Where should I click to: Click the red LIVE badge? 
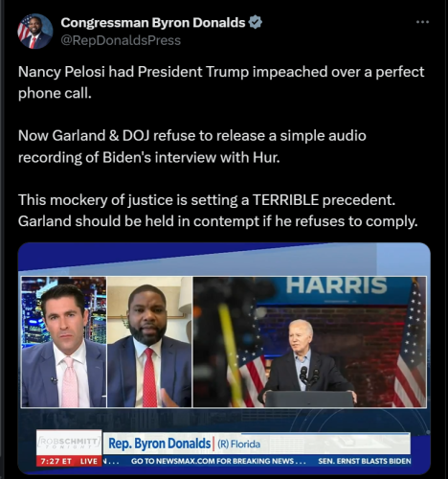[x=89, y=461]
